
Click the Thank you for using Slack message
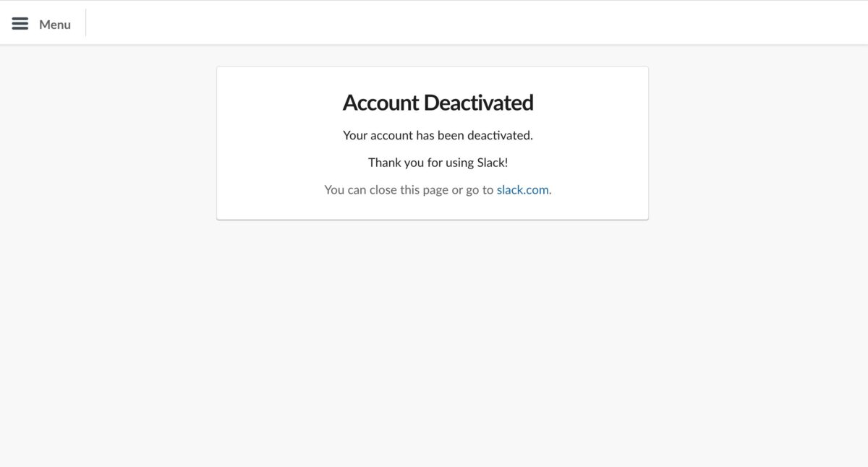pyautogui.click(x=438, y=163)
